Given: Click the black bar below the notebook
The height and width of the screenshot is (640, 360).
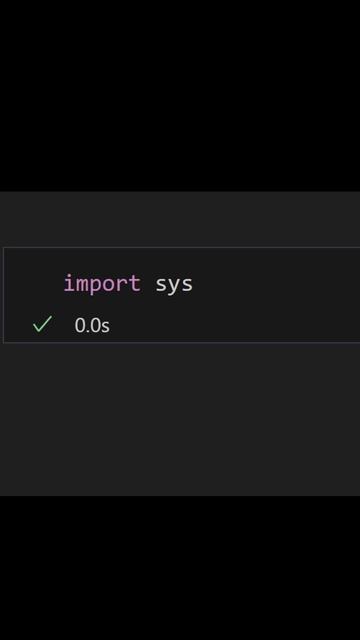Looking at the screenshot, I should tap(180, 568).
